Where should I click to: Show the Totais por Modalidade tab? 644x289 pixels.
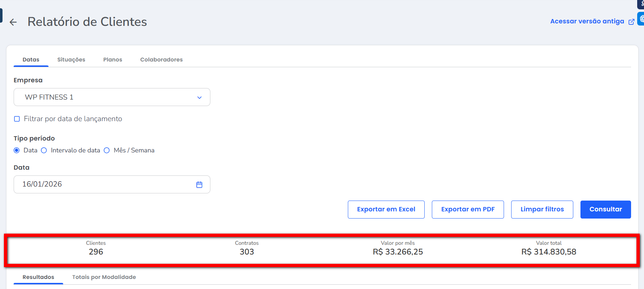point(104,277)
